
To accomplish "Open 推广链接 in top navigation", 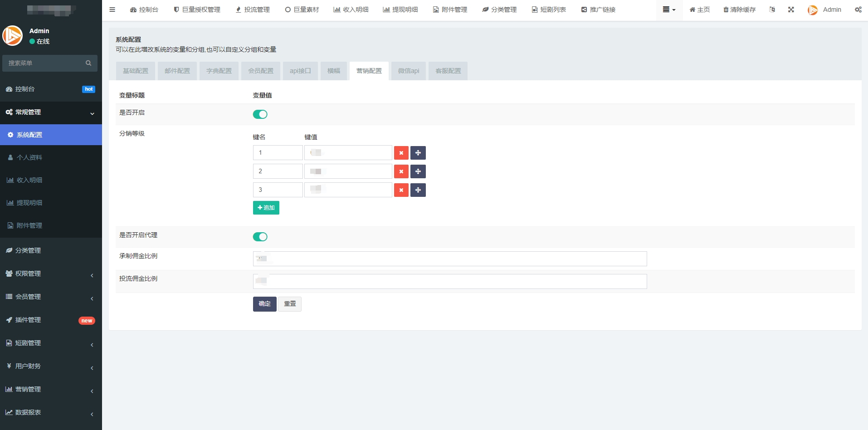I will pos(598,10).
